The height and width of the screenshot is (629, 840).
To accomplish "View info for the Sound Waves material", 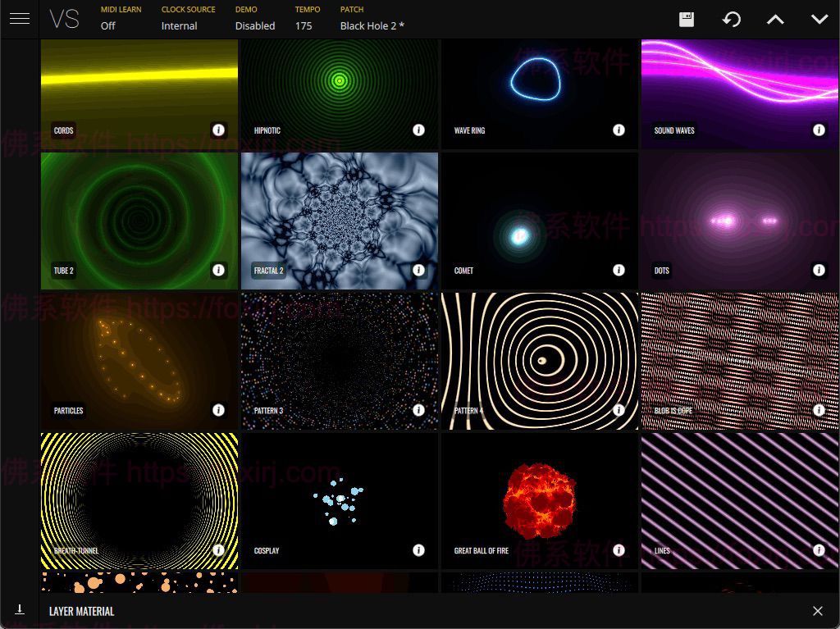I will (819, 130).
